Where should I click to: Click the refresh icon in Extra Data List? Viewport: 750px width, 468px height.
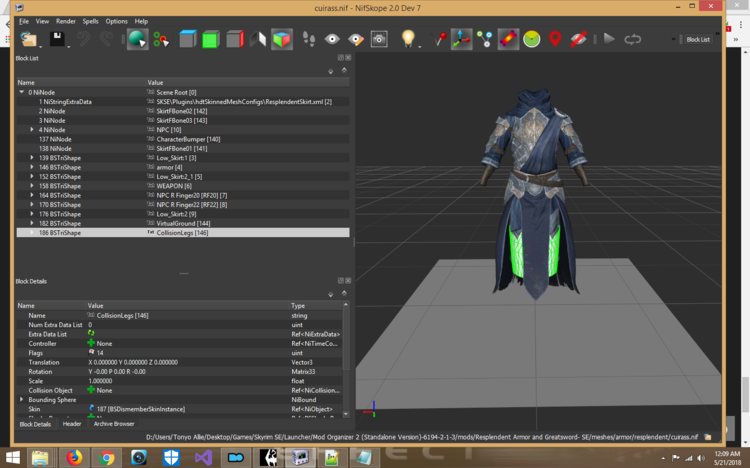91,333
